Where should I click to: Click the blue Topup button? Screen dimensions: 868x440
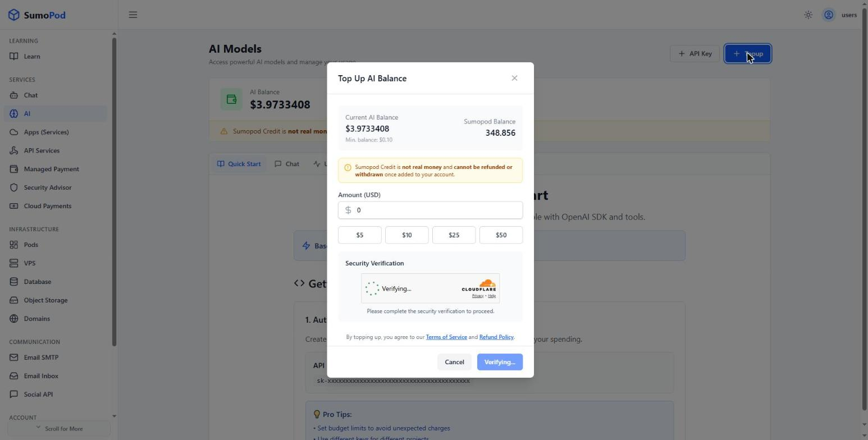748,54
